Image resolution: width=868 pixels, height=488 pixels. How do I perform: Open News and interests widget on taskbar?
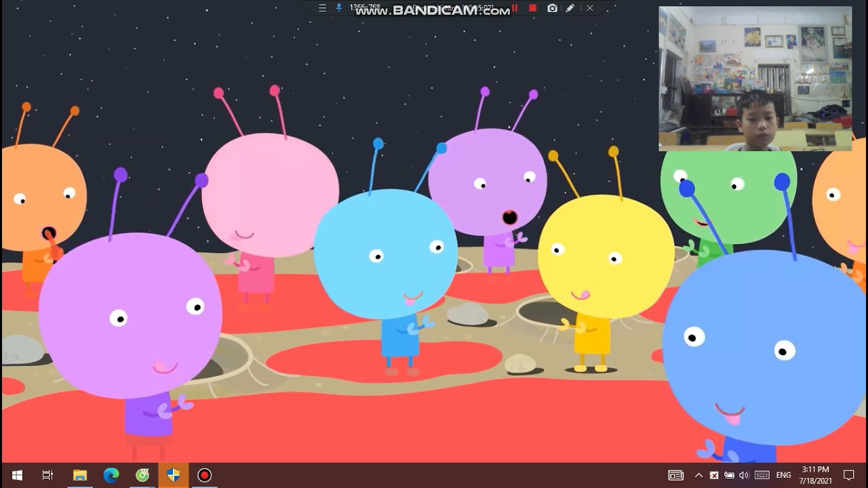tap(676, 475)
